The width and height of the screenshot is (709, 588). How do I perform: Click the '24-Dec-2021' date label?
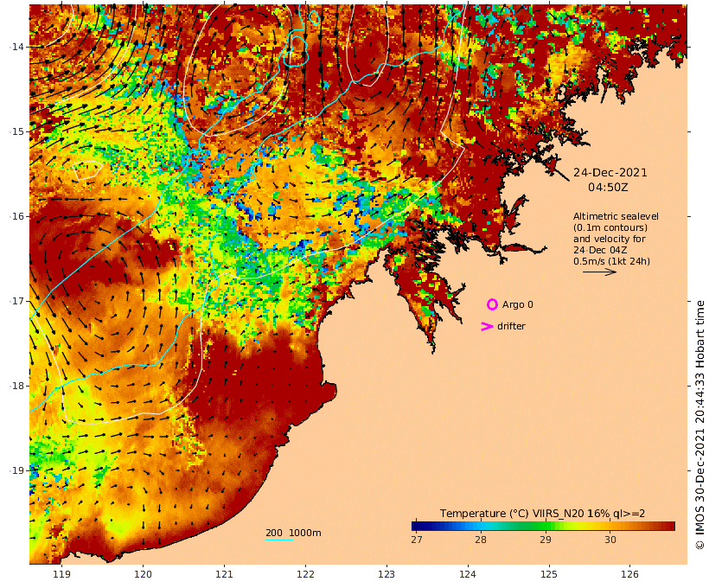coord(610,173)
